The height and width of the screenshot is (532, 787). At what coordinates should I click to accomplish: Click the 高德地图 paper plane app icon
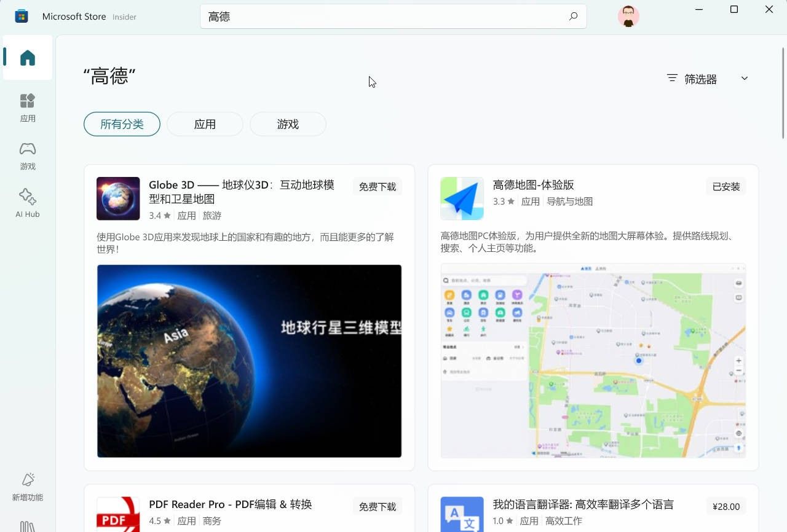tap(462, 198)
